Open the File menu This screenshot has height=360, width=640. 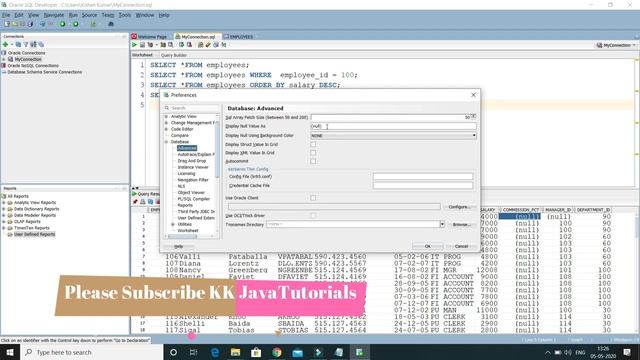[6, 15]
